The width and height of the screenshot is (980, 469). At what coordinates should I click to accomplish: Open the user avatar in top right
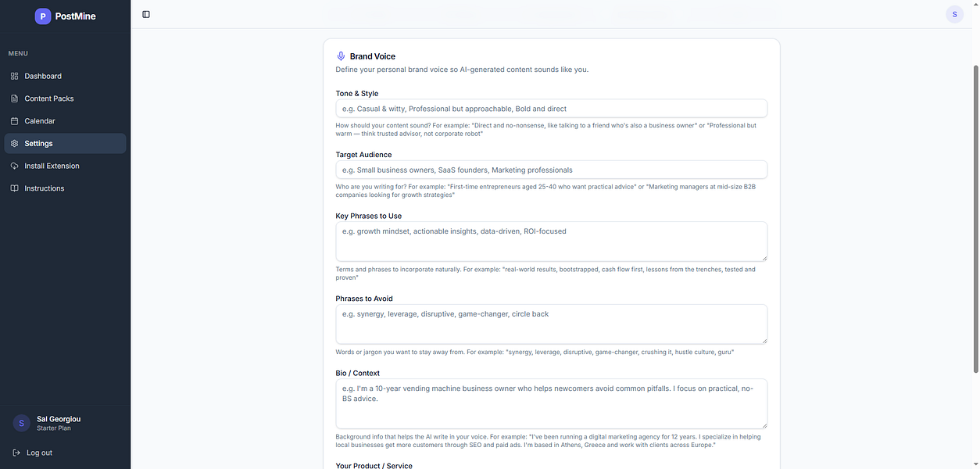tap(954, 14)
